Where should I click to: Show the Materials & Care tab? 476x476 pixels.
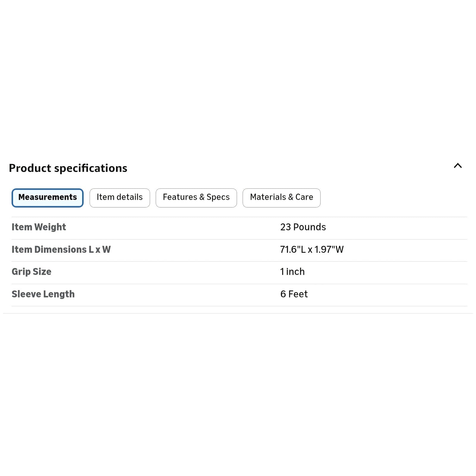pos(281,198)
